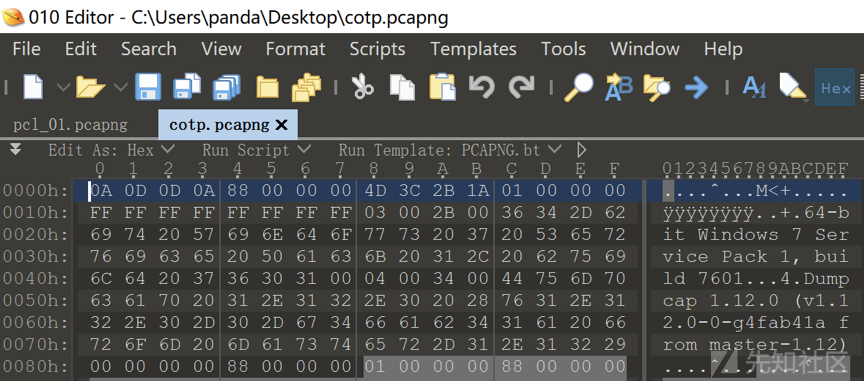Open the Templates menu
Image resolution: width=864 pixels, height=381 pixels.
[473, 49]
